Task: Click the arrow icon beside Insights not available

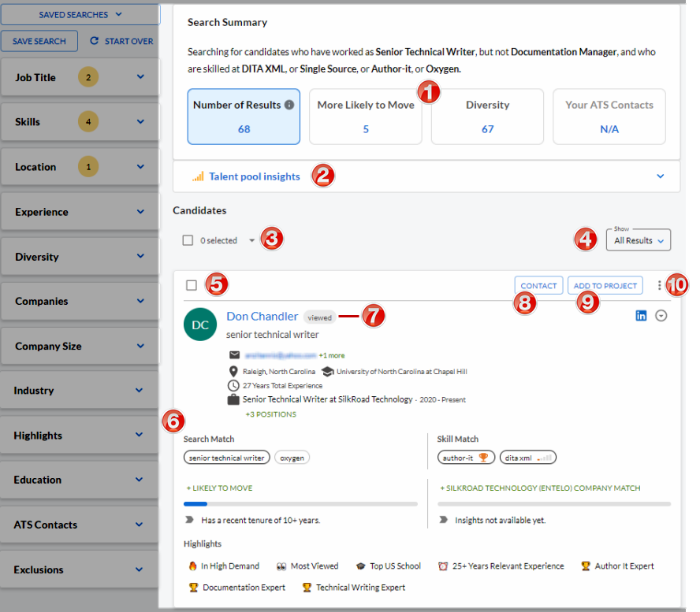Action: (x=443, y=520)
